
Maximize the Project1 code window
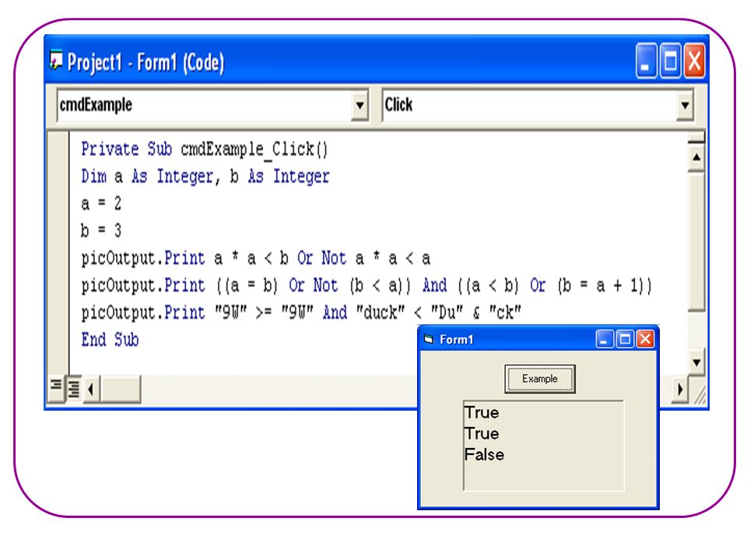pos(670,61)
